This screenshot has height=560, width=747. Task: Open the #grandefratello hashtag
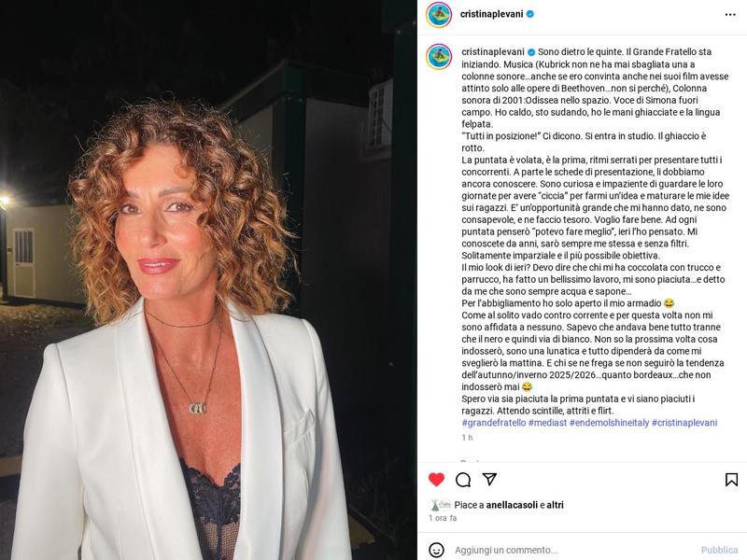[494, 423]
